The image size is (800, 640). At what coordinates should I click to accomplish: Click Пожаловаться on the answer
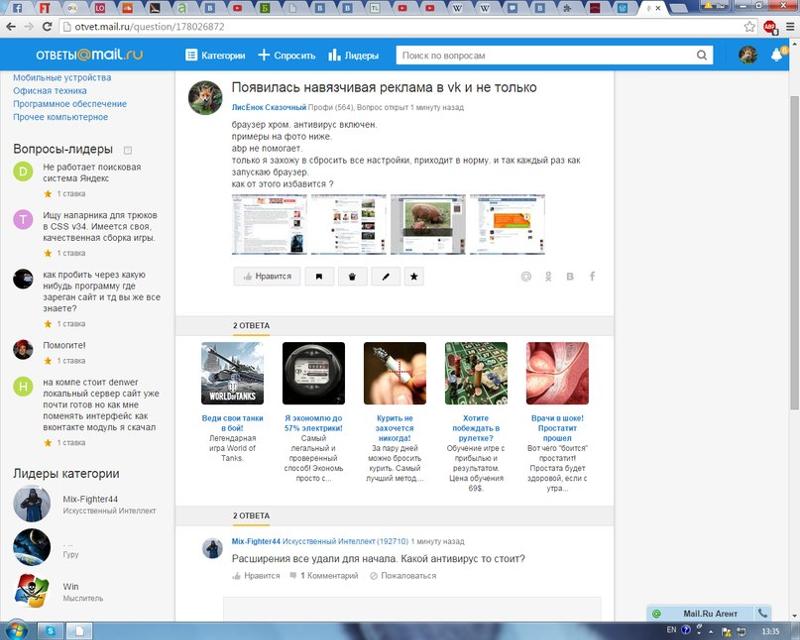(403, 576)
